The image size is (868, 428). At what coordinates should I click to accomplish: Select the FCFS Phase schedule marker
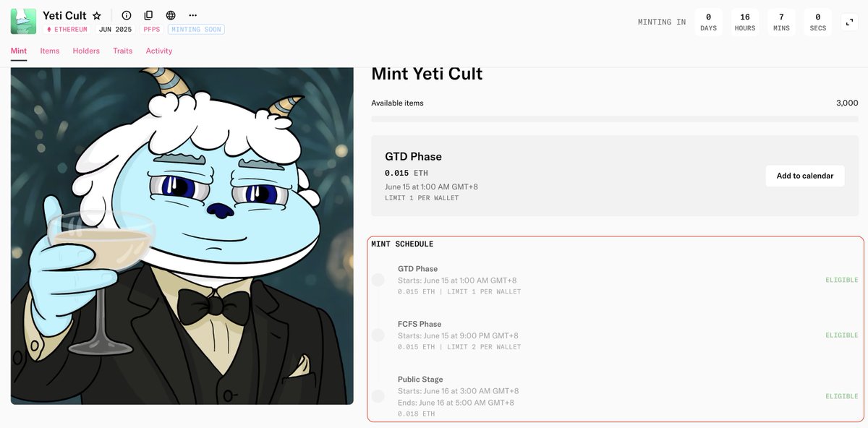378,335
